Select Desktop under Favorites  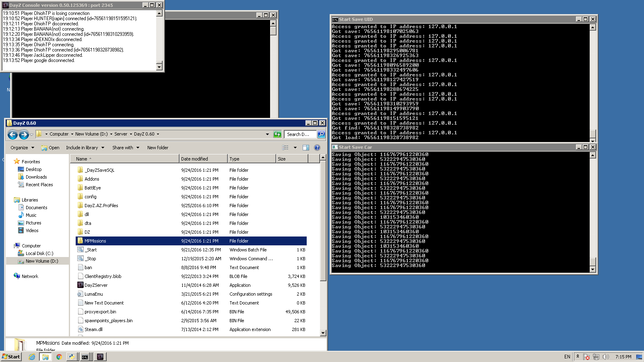[33, 169]
